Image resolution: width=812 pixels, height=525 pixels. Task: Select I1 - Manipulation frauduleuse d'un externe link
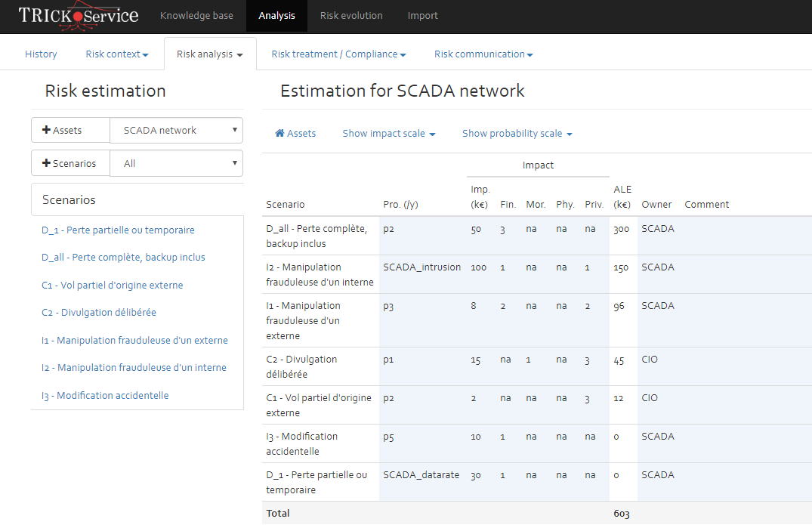tap(134, 340)
